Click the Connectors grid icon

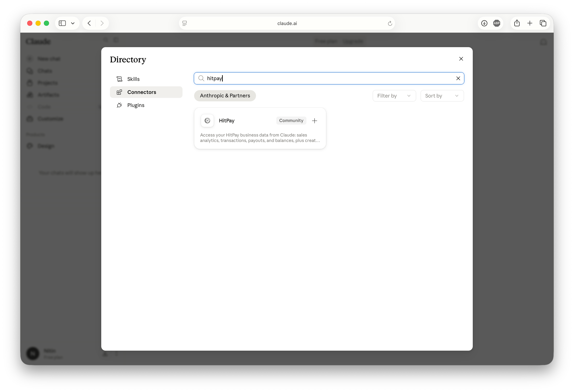click(119, 92)
